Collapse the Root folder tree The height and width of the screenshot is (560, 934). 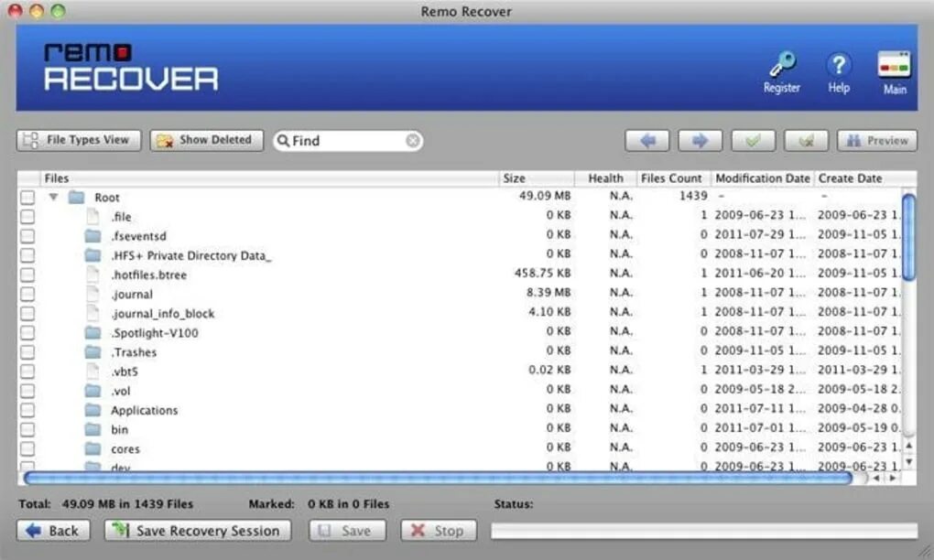point(52,197)
